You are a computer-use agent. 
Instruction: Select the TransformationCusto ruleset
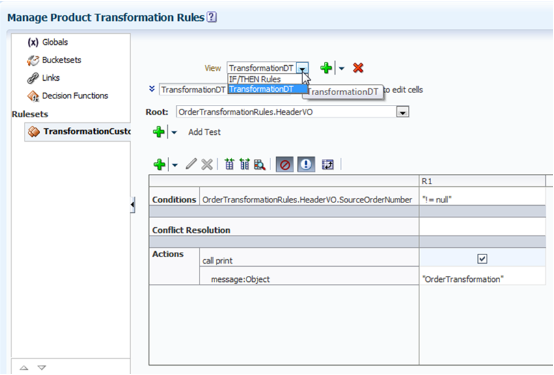(79, 131)
